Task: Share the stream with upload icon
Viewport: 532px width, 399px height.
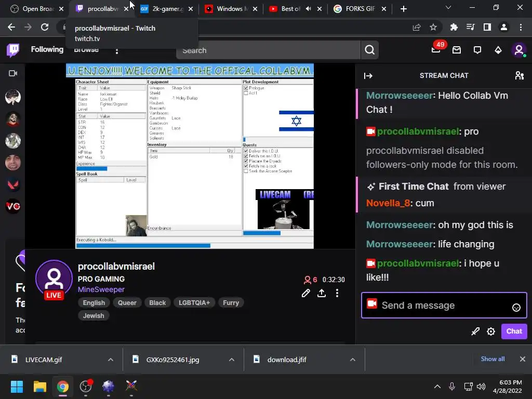Action: click(x=321, y=293)
